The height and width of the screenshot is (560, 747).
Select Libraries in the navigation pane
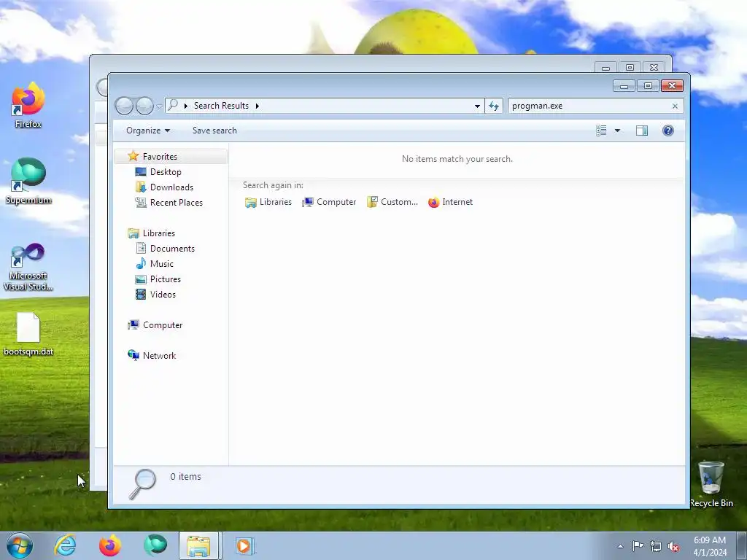click(158, 233)
